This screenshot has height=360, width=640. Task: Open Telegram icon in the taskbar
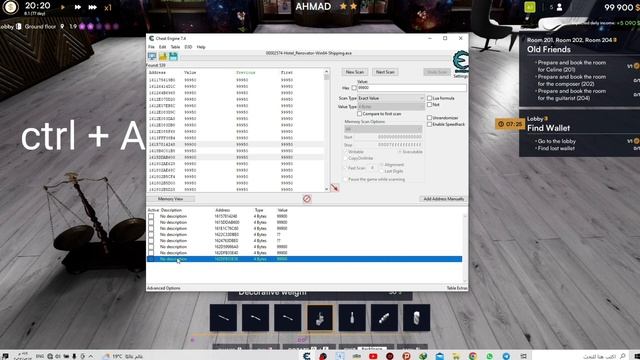(506, 356)
